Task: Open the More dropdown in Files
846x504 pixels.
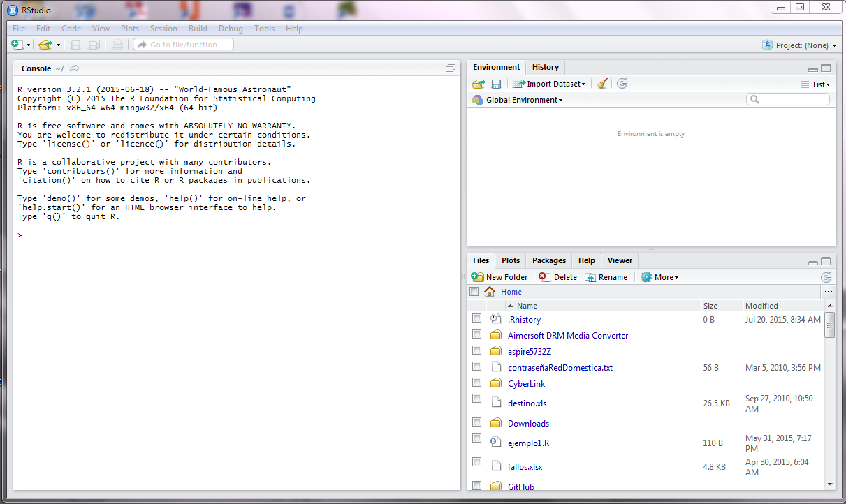Action: (x=659, y=277)
